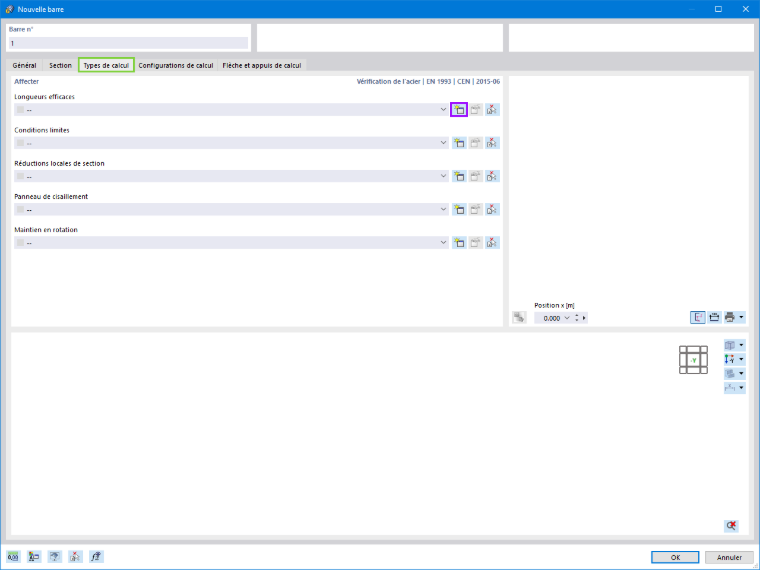Open units and decimal places settings icon
The height and width of the screenshot is (570, 760).
(14, 557)
